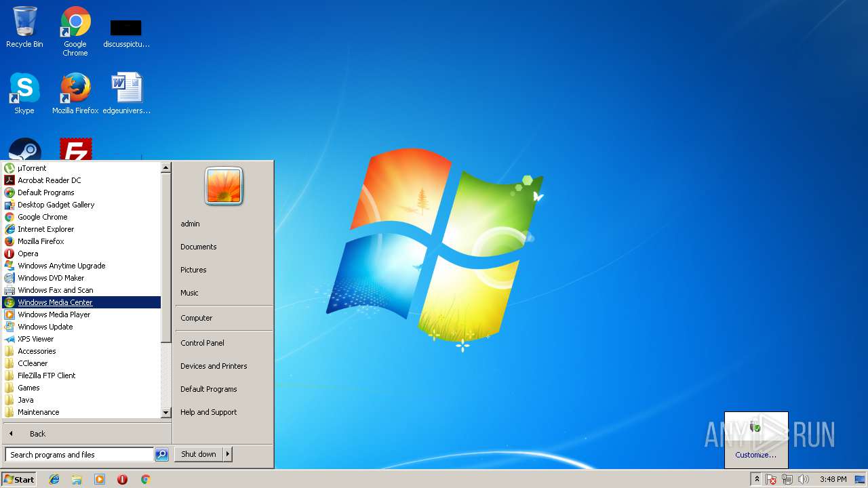Show hidden system tray icons
The height and width of the screenshot is (488, 868).
pos(757,479)
